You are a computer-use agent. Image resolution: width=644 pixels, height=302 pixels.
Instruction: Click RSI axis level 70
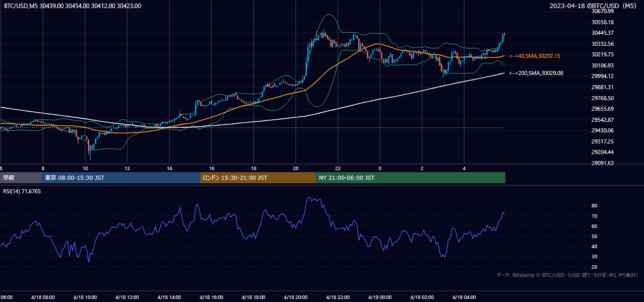(x=594, y=216)
